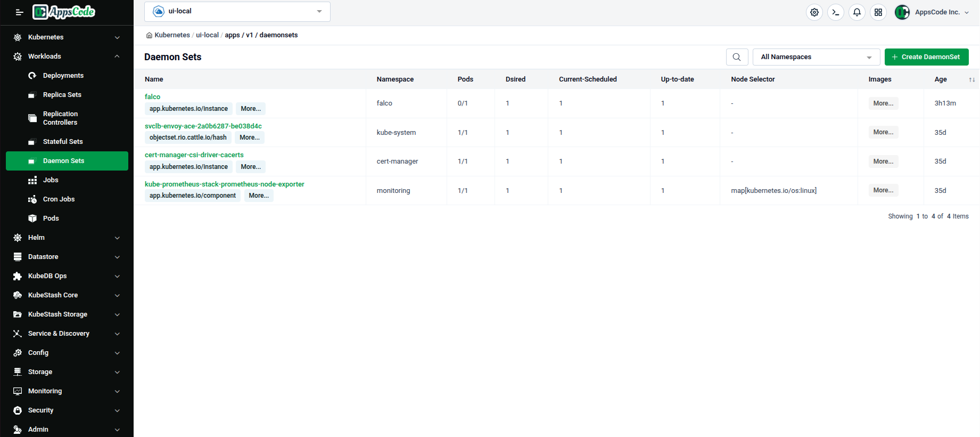Expand the Datastore section chevron
The image size is (980, 437).
pos(117,257)
